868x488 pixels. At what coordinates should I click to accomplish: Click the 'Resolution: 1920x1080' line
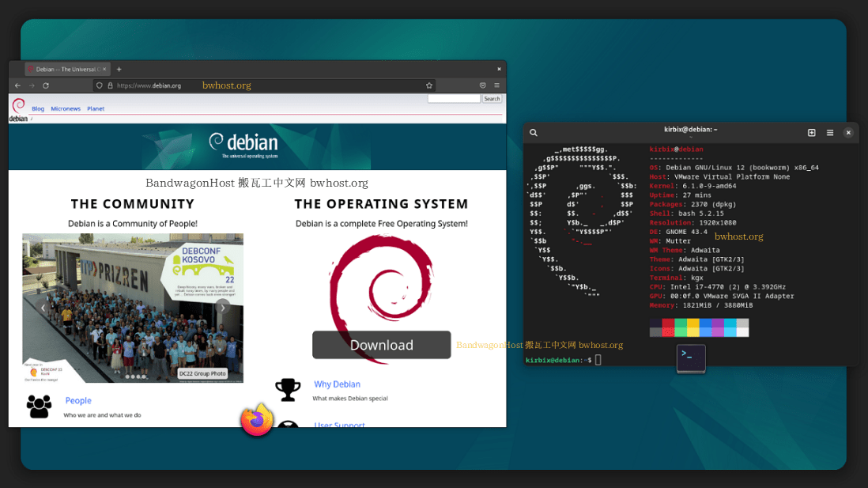coord(693,223)
